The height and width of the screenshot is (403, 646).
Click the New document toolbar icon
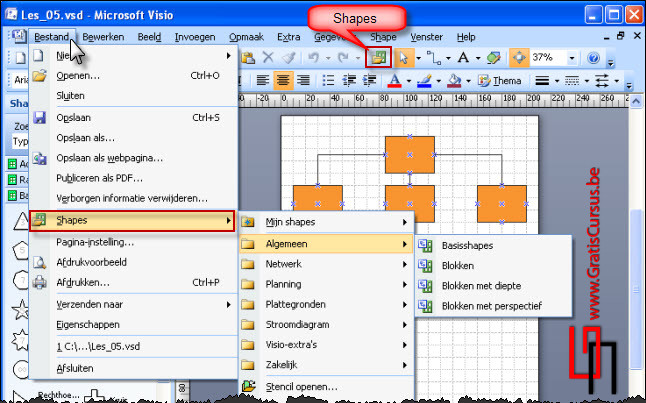coord(20,58)
